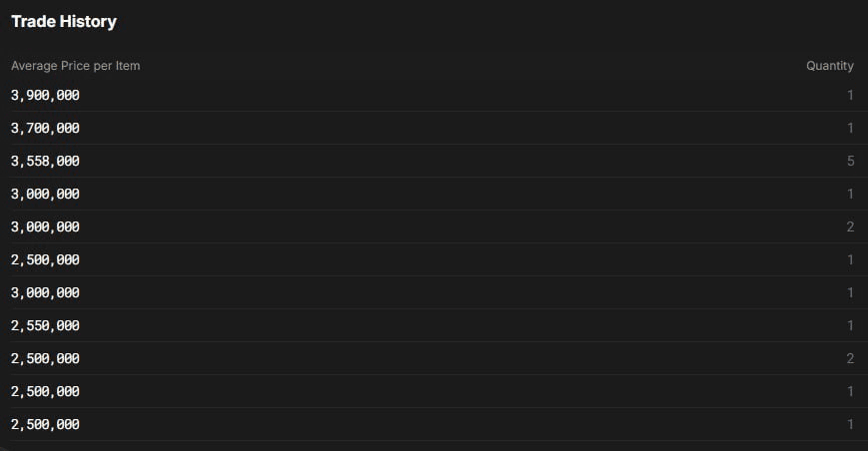The height and width of the screenshot is (451, 868).
Task: Select 2,500,000 price between two 3,000,000 rows
Action: click(45, 259)
